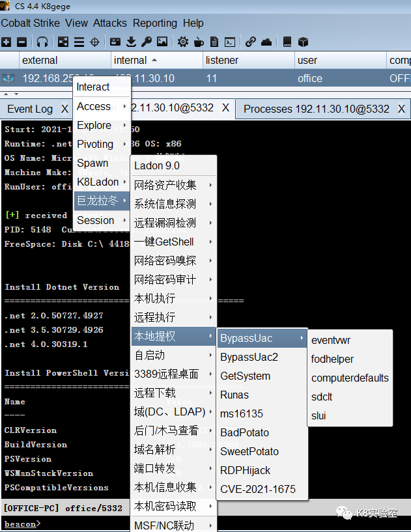Screen dimensions: 411x532
Task: Close the Processes tab
Action: [x=401, y=109]
